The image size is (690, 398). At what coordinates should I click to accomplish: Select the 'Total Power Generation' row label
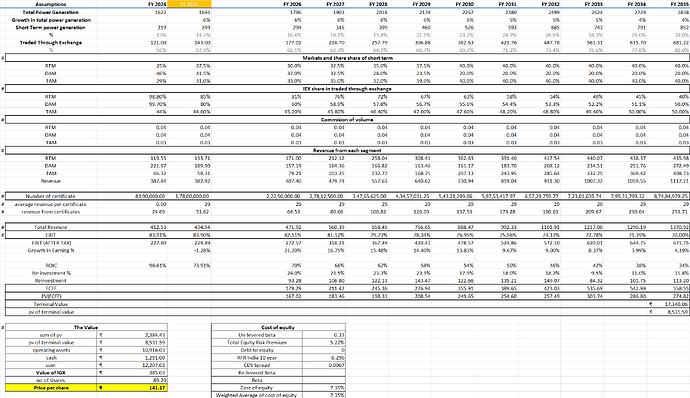[x=51, y=12]
